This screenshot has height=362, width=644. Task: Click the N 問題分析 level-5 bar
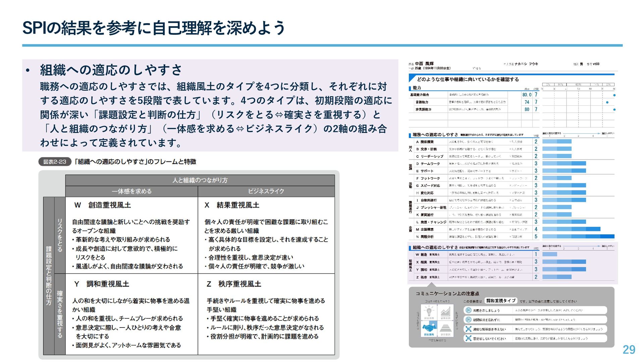(578, 237)
